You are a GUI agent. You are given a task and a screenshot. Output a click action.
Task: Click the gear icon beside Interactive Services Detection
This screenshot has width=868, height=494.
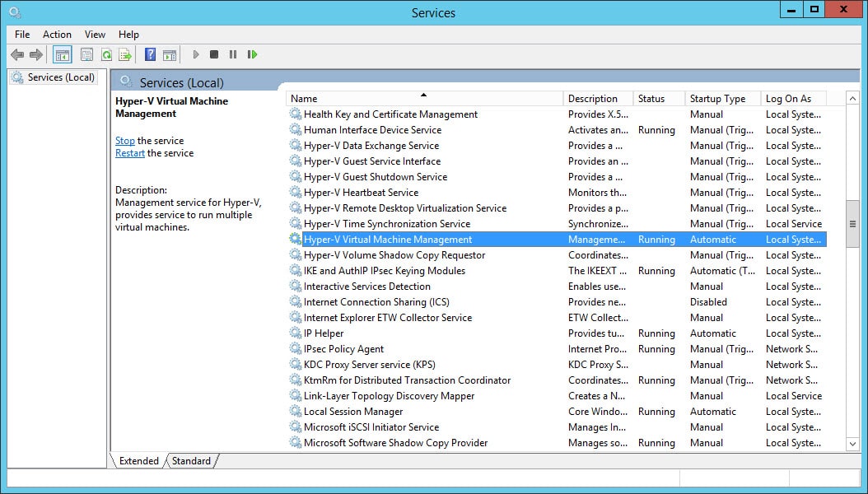(x=296, y=286)
